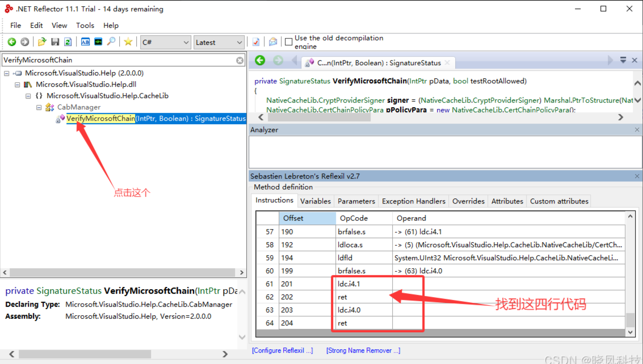Click the AB assembly browser icon

[85, 42]
